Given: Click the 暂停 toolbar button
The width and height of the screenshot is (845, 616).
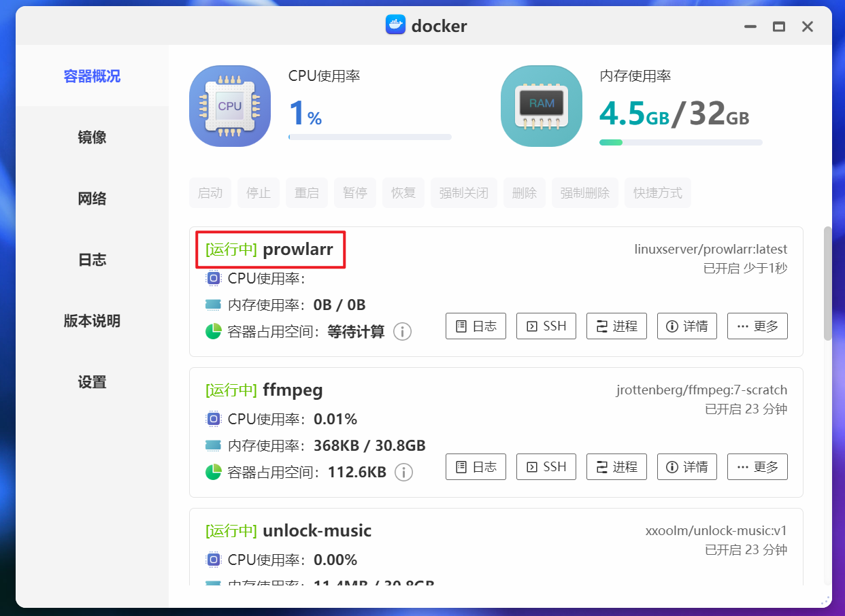Looking at the screenshot, I should pyautogui.click(x=355, y=193).
